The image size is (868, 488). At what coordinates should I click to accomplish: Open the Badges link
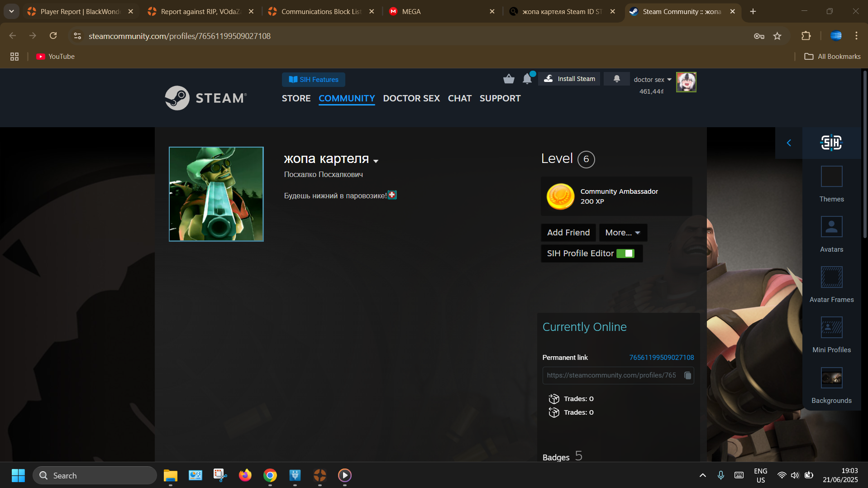(556, 457)
